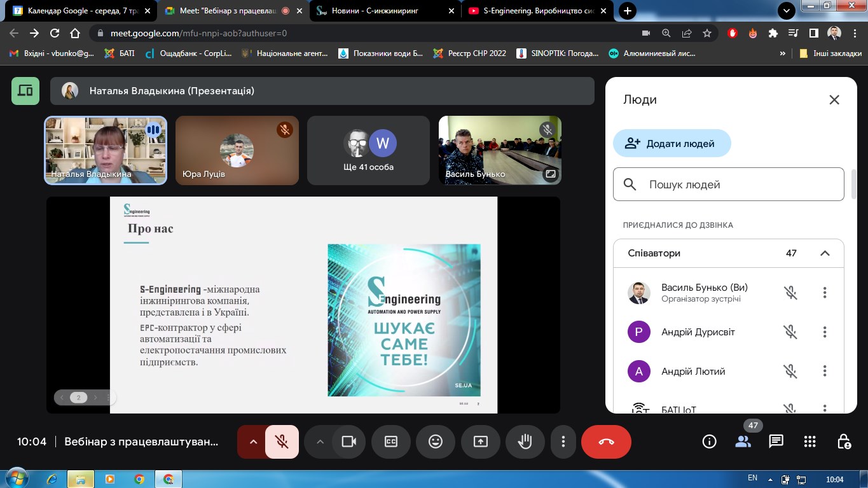Open the media controls playlist icon
868x488 pixels.
(793, 33)
